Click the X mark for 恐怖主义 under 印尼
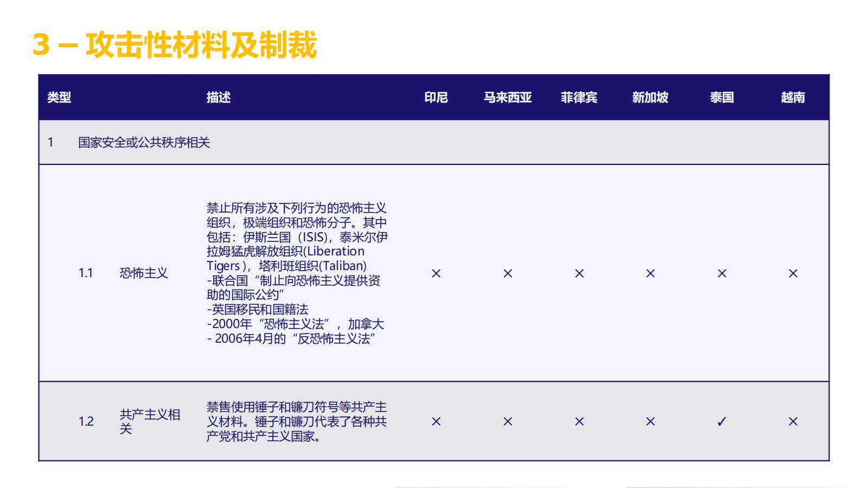 pos(436,273)
